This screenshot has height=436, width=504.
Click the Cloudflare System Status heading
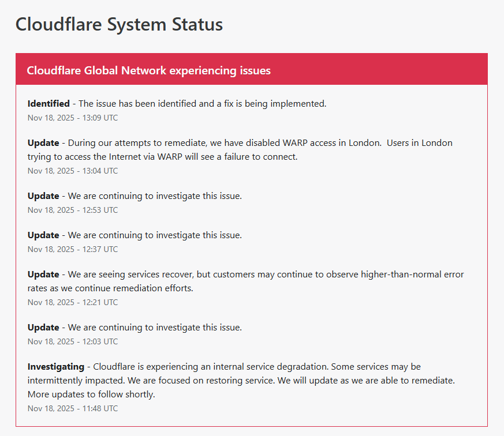(119, 25)
